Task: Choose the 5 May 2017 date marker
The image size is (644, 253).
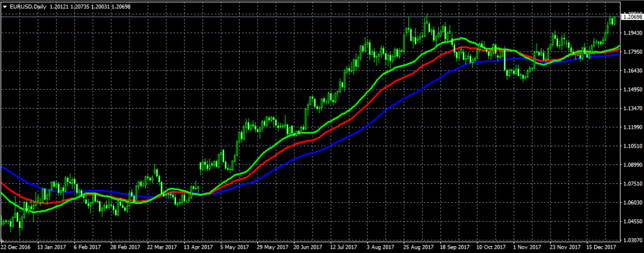Action: (x=234, y=247)
